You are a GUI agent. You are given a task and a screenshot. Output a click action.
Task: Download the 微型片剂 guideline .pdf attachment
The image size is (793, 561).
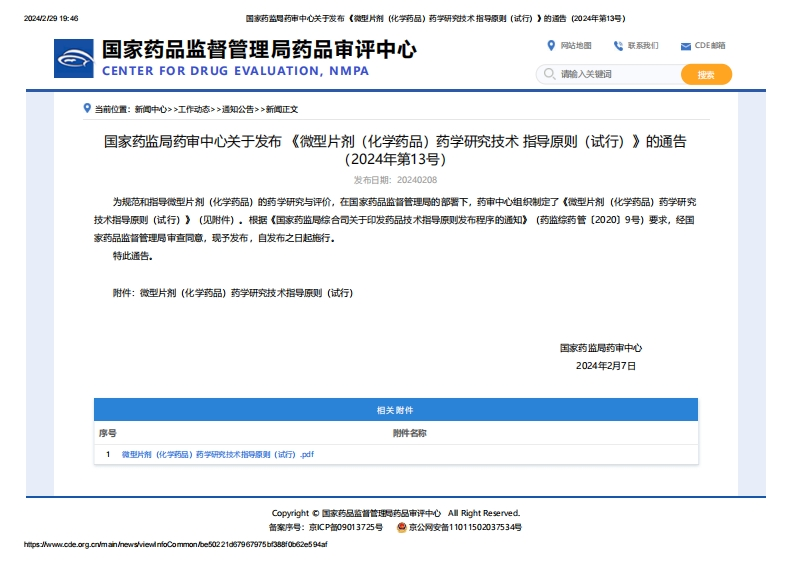pyautogui.click(x=217, y=454)
